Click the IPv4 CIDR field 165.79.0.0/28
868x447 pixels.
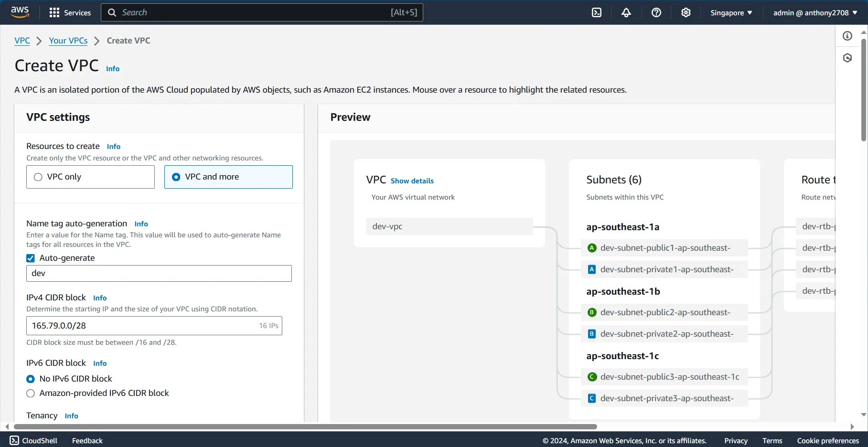(x=154, y=326)
